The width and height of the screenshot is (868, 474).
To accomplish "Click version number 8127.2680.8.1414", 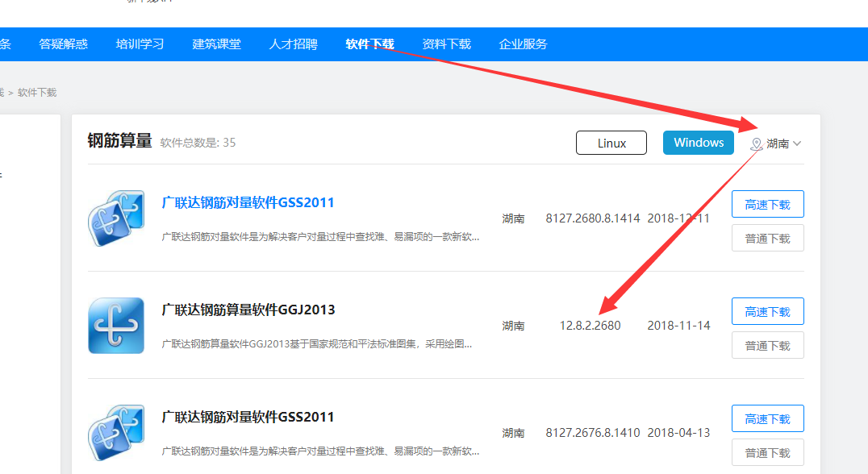I will 593,218.
